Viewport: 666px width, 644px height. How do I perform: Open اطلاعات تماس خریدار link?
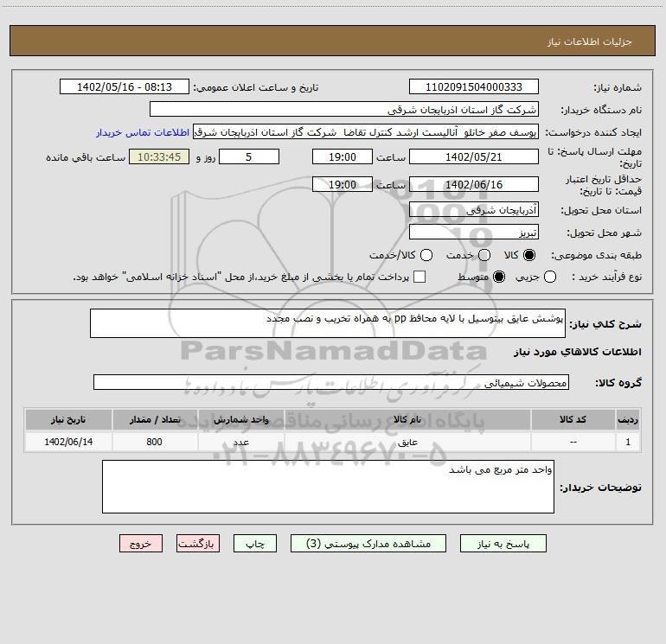point(143,132)
